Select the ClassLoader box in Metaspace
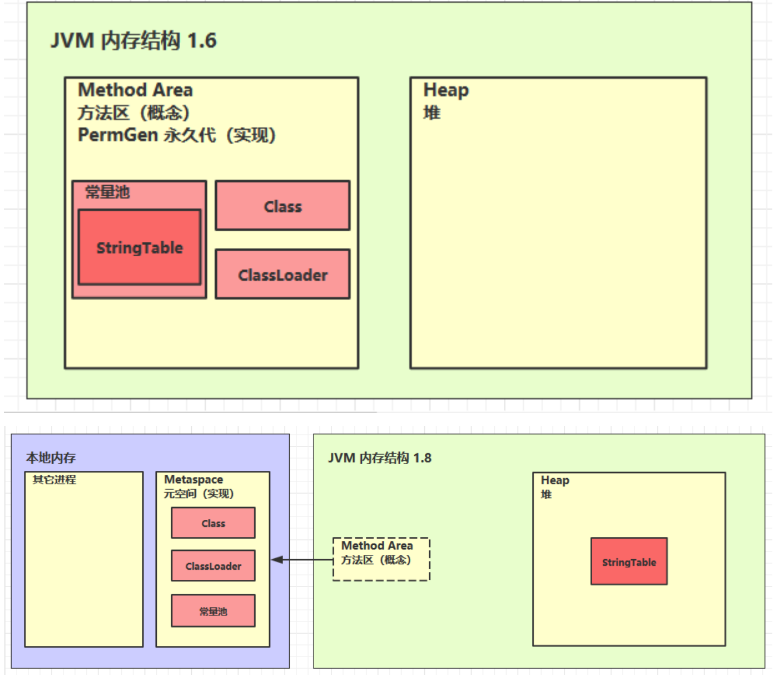 213,565
